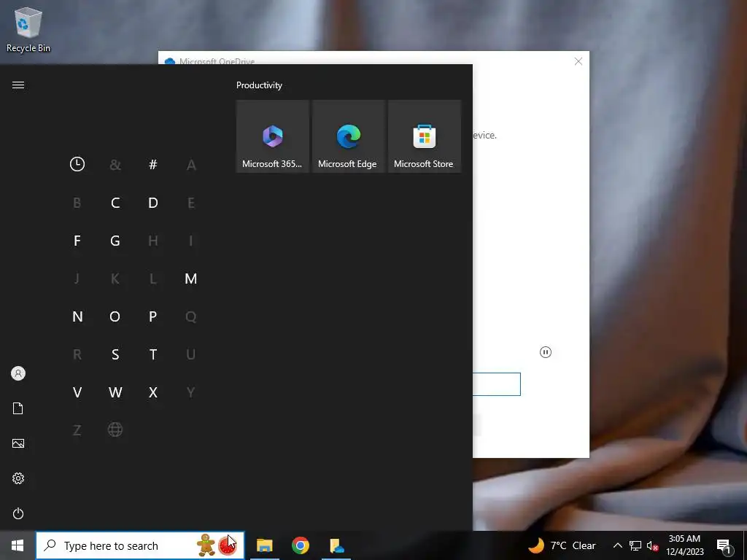Open the weather widget showing 7°C Clear

[x=562, y=545]
